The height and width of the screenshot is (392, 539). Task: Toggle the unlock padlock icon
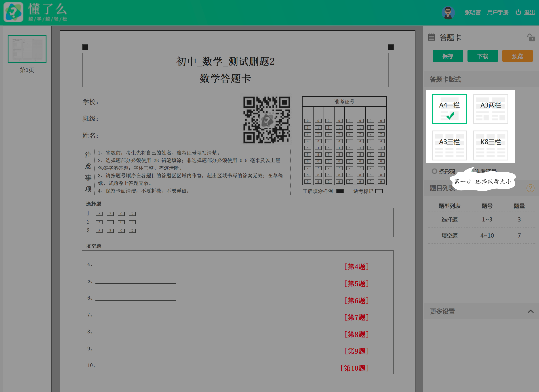[531, 38]
